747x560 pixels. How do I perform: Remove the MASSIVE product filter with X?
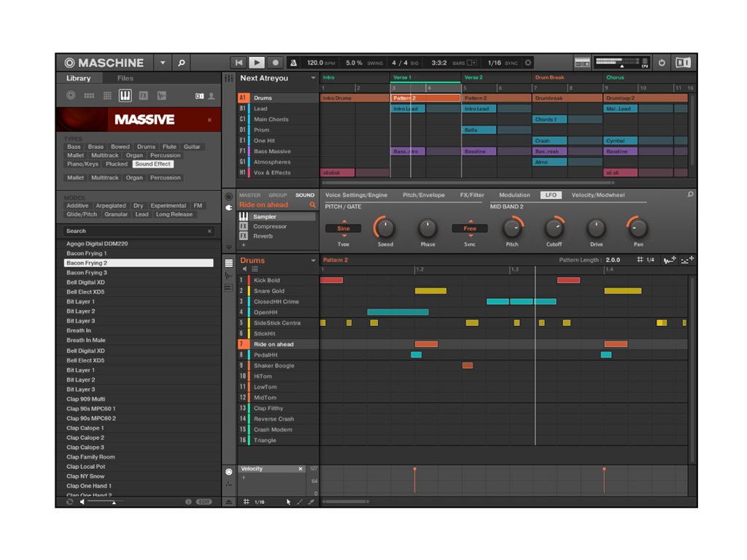(x=209, y=120)
